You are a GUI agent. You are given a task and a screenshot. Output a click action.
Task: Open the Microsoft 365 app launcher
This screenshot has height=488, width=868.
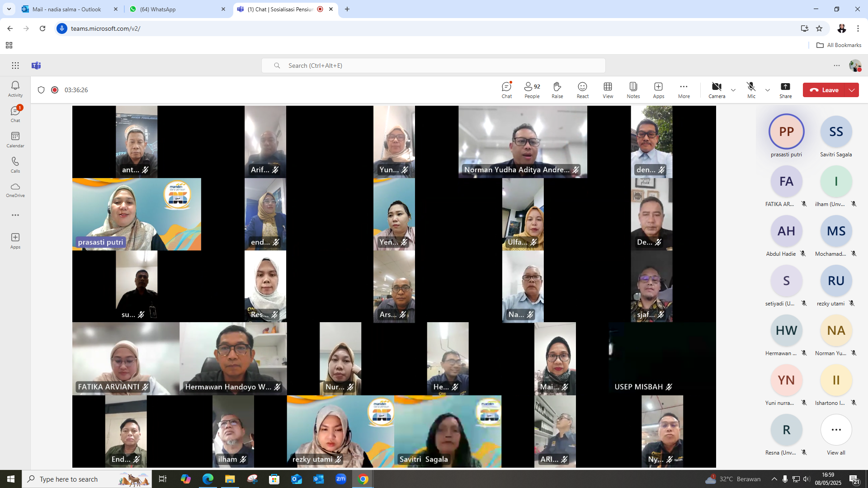(15, 66)
